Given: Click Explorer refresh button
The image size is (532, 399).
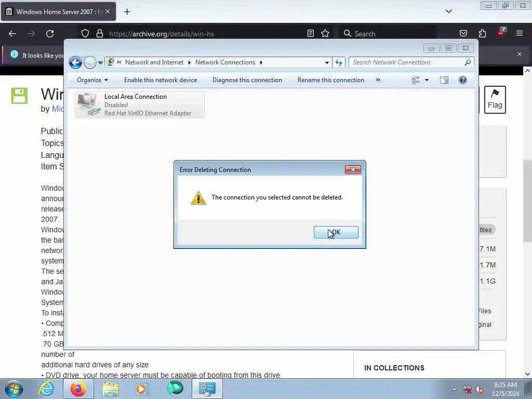Looking at the screenshot, I should click(339, 62).
